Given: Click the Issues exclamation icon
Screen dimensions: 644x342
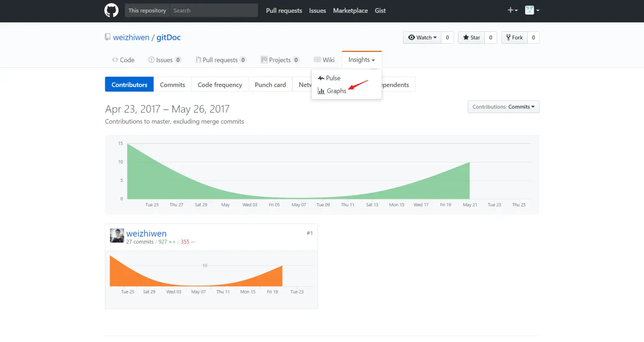Looking at the screenshot, I should point(151,60).
